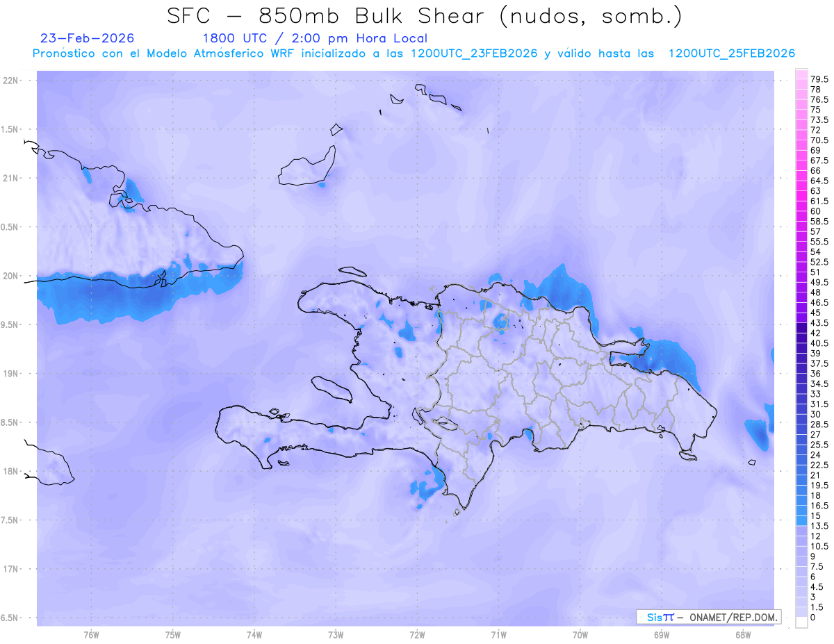Click the colorbar value '22.5'
The height and width of the screenshot is (644, 834).
coord(820,465)
